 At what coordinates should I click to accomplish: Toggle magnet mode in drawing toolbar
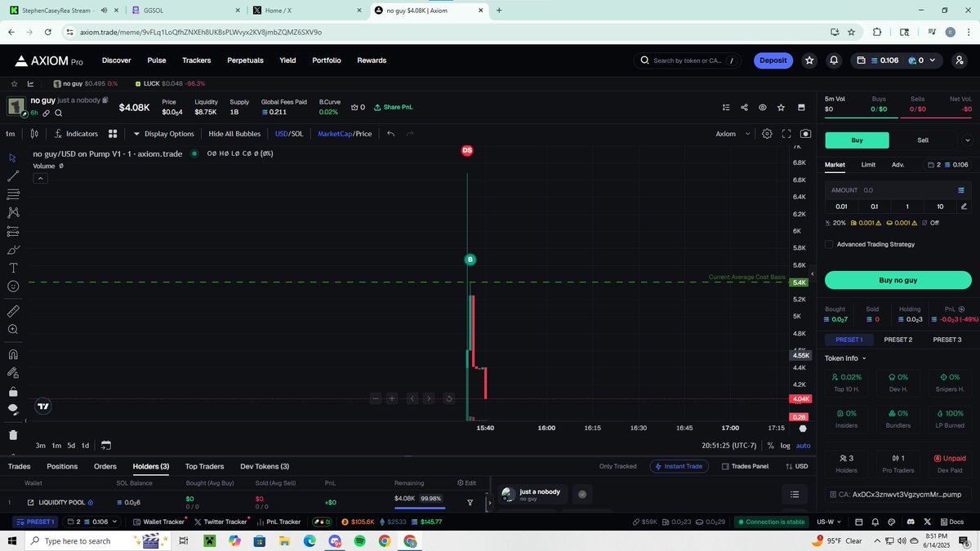[x=12, y=354]
